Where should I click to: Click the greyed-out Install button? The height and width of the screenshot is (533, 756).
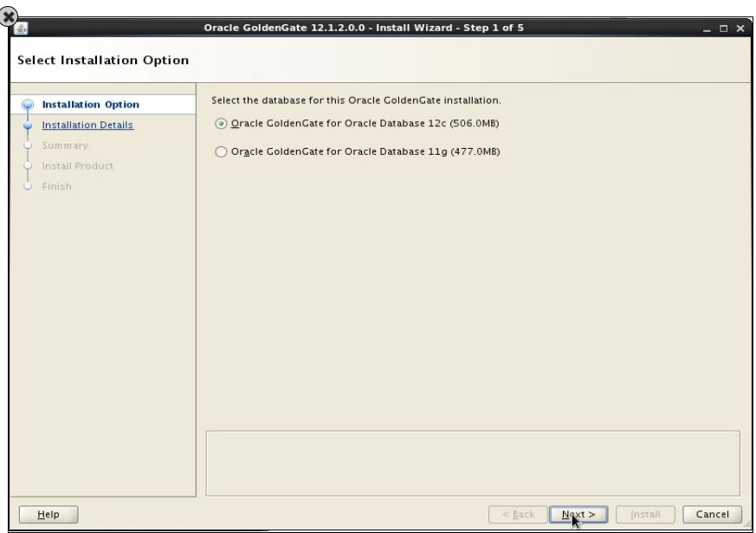pyautogui.click(x=646, y=514)
